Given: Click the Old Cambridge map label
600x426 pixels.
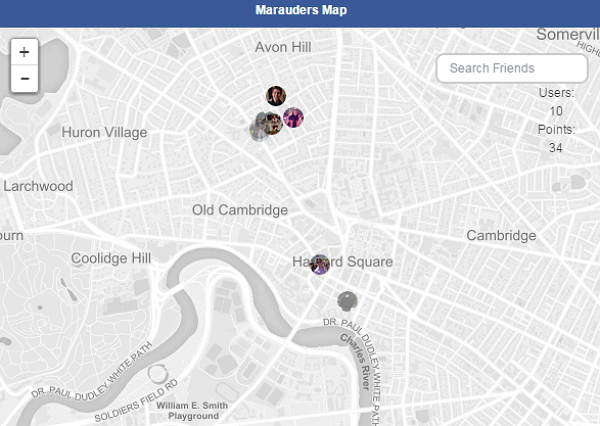Looking at the screenshot, I should 240,210.
